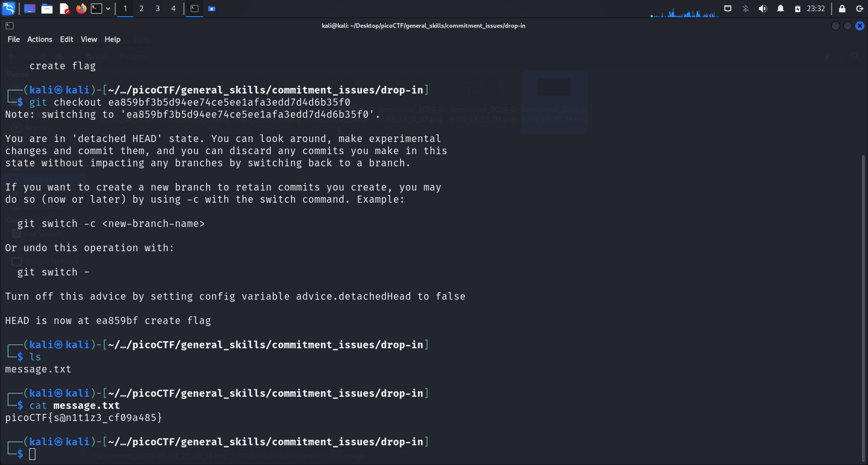Open the View menu

(x=89, y=39)
